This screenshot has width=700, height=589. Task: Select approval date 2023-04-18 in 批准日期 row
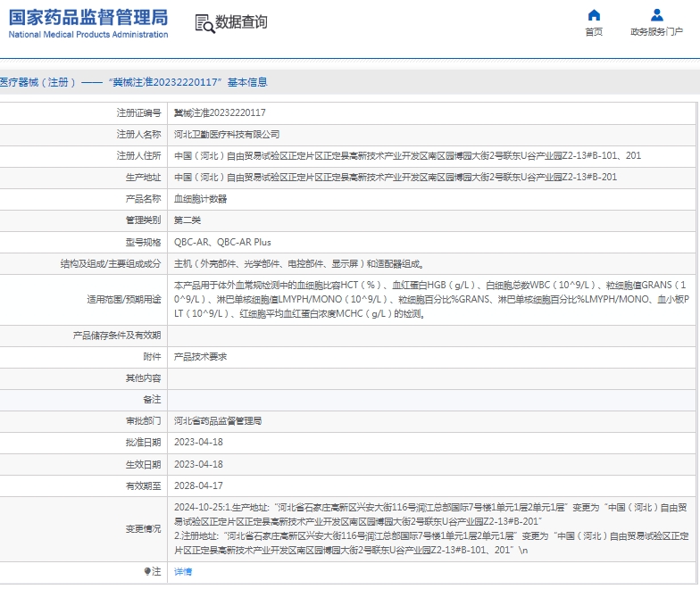[x=198, y=443]
